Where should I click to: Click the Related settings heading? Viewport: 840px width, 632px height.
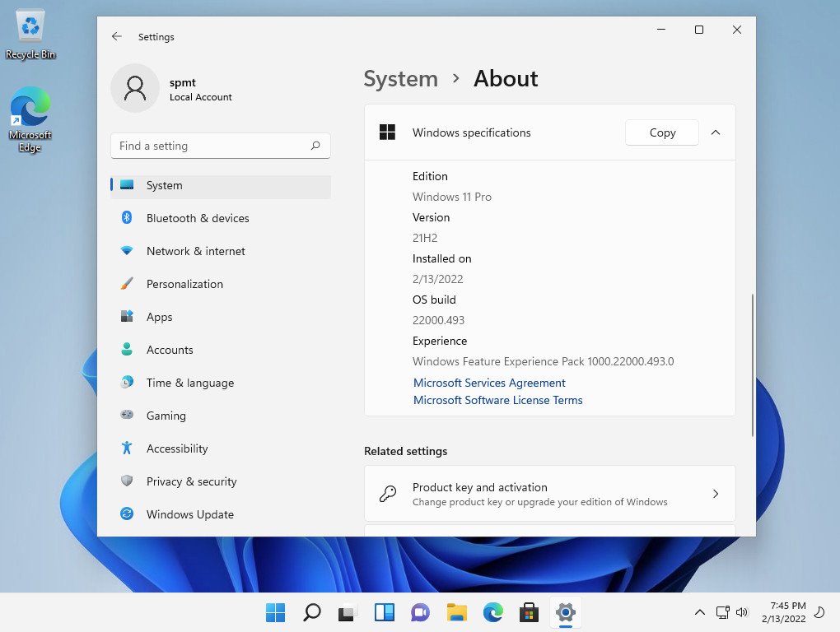(405, 451)
